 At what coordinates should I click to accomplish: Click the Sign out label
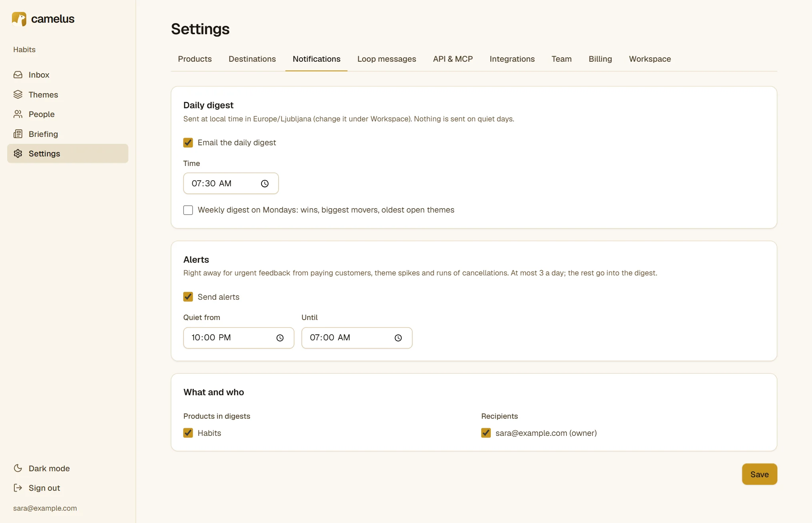pos(44,488)
